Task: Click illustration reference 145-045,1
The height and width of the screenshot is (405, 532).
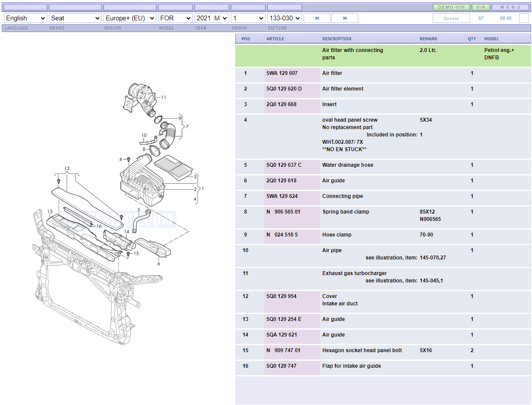Action: point(431,281)
